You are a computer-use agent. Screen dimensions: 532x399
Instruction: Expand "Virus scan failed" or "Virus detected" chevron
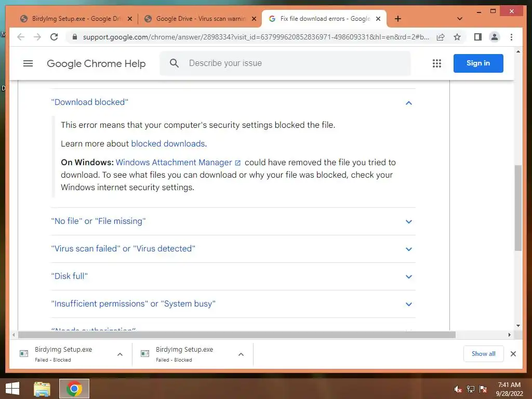[x=408, y=249]
